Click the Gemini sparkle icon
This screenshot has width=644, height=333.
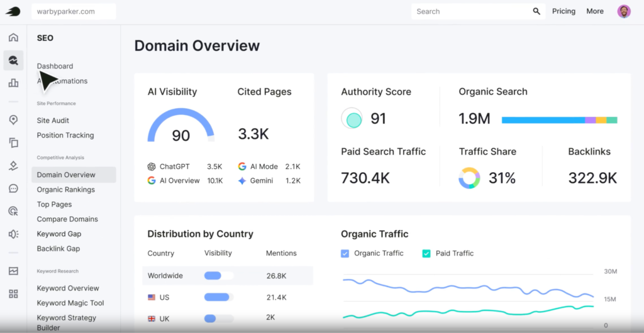pos(242,180)
